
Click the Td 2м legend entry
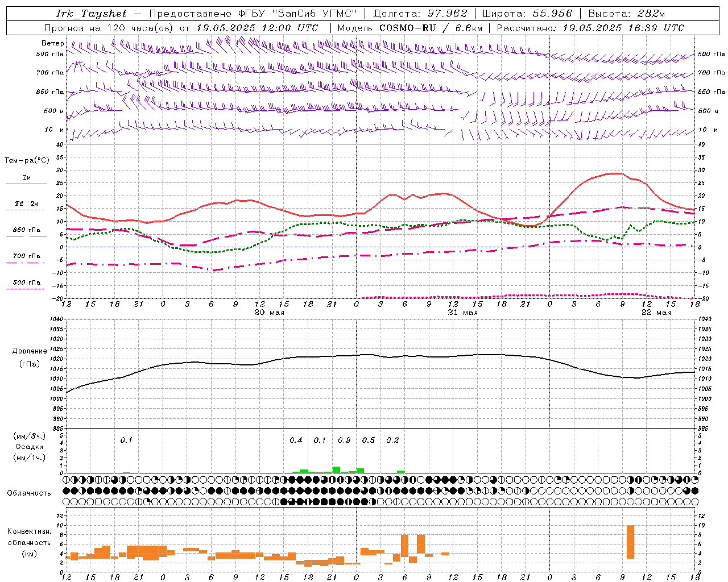(27, 203)
